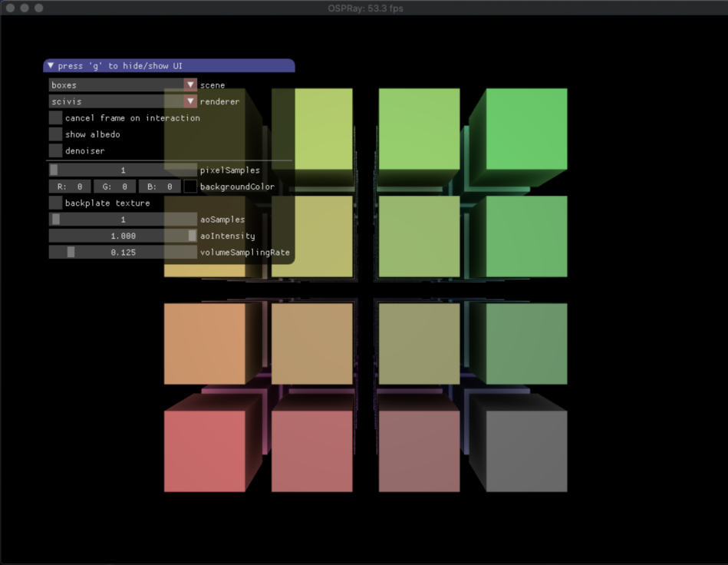
Task: Click the pixelSamples slider
Action: [123, 170]
